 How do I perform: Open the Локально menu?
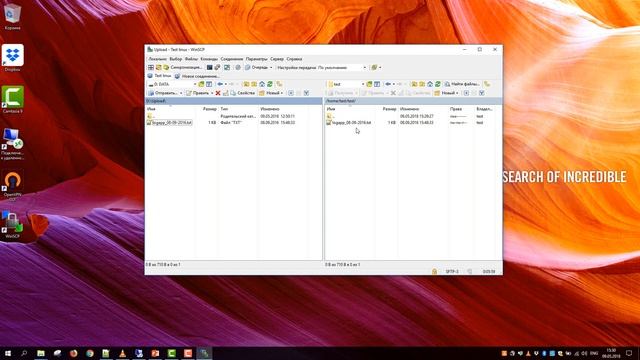coord(157,59)
